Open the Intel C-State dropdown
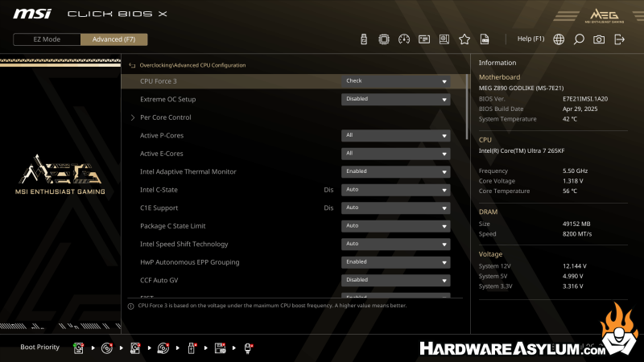 [x=395, y=190]
